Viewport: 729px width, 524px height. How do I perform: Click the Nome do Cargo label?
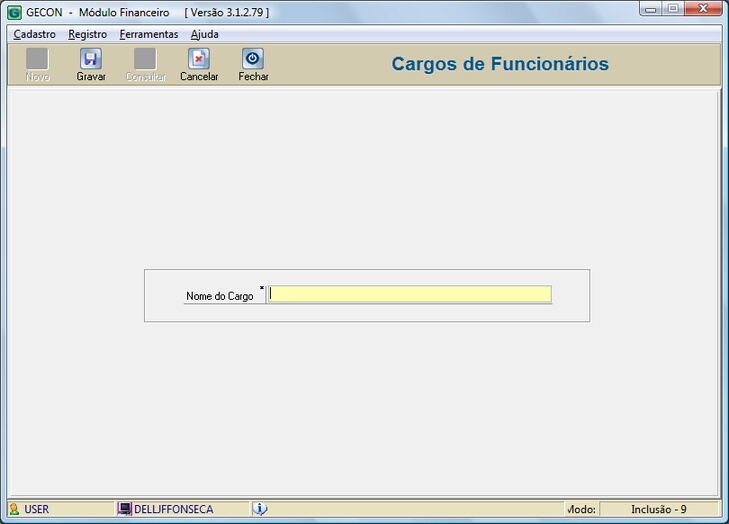coord(220,297)
